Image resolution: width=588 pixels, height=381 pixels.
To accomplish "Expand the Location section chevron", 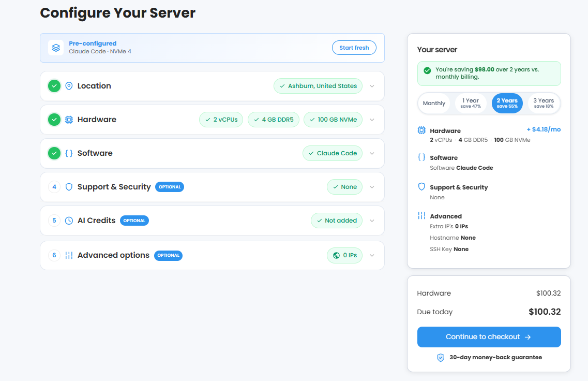I will tap(372, 86).
